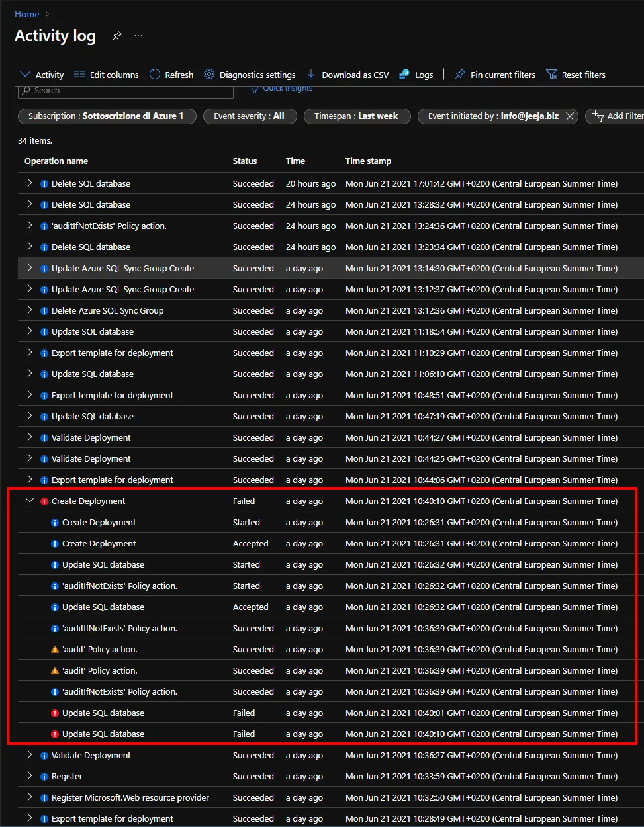Image resolution: width=644 pixels, height=827 pixels.
Task: Open the Activity dropdown
Action: (x=42, y=75)
